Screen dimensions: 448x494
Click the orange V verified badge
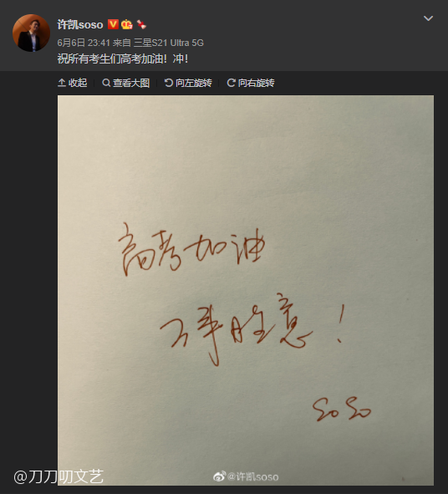click(x=113, y=24)
